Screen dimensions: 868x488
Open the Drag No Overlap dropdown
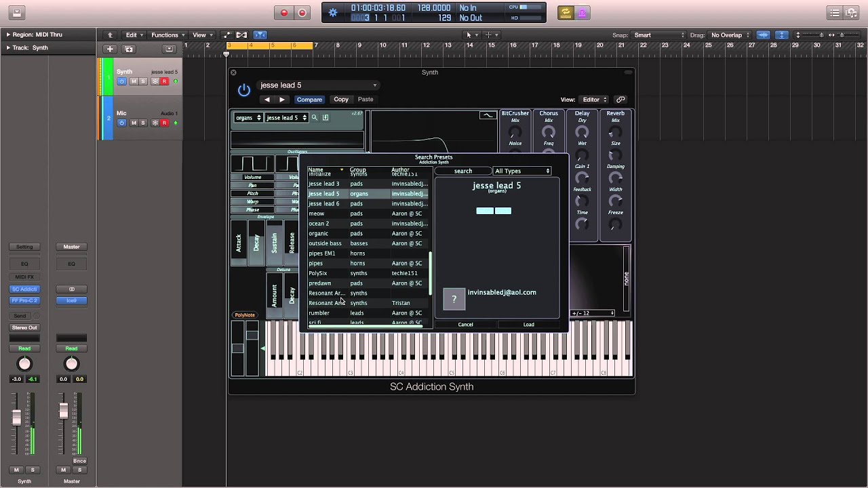coord(730,35)
